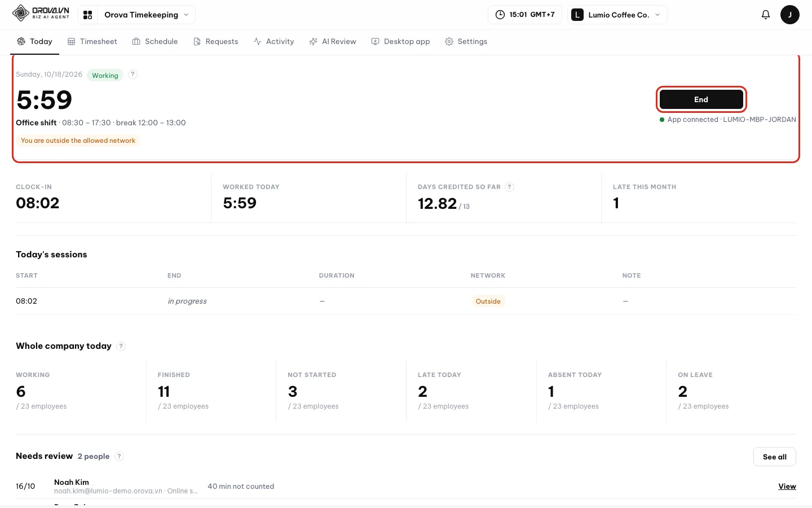Click the Worked today 5:59 stat
The width and height of the screenshot is (812, 508).
308,197
